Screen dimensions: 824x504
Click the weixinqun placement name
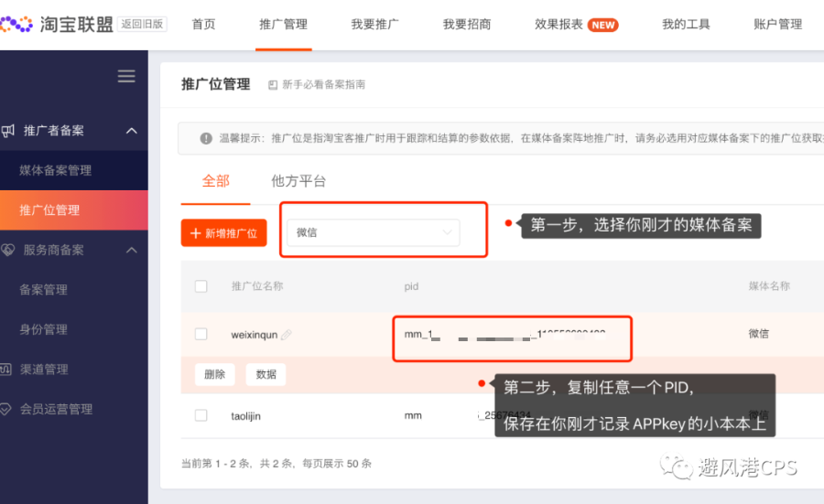(255, 335)
